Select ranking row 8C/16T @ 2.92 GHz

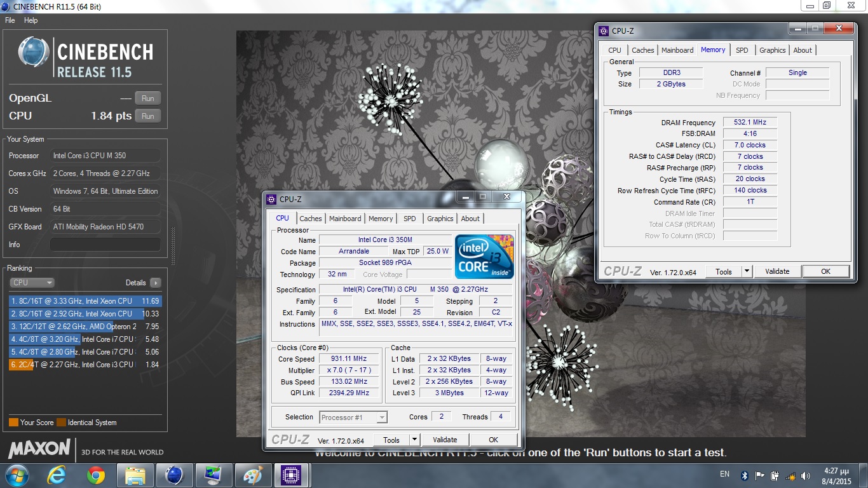click(x=85, y=314)
